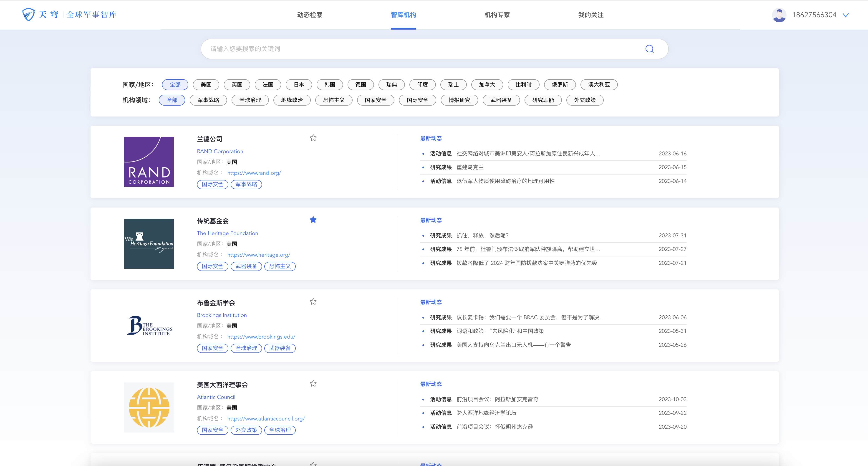Filter by country 比利时
The image size is (868, 466).
pyautogui.click(x=524, y=85)
